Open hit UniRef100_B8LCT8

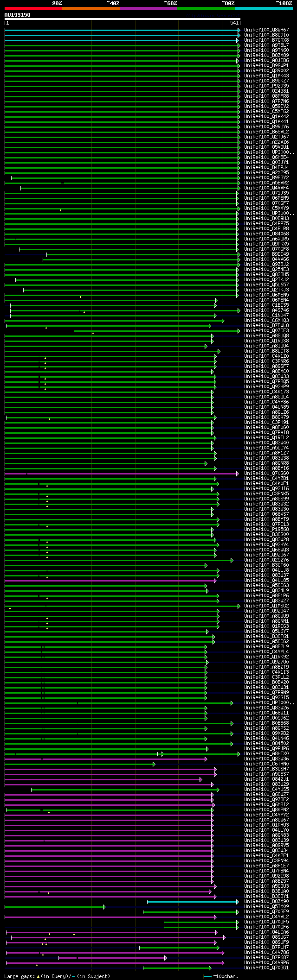click(x=266, y=351)
